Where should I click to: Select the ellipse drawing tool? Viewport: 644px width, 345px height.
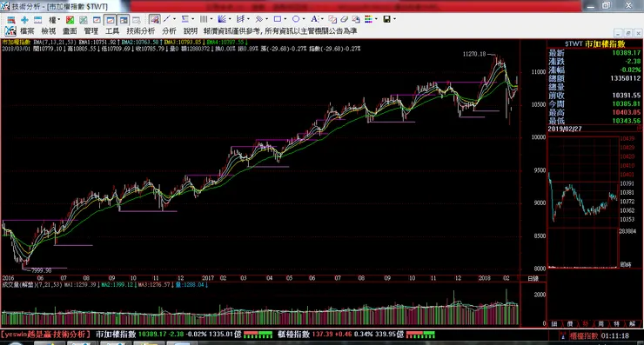point(296,19)
